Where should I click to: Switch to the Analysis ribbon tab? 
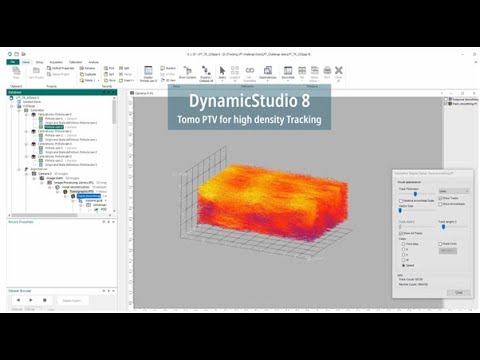coord(93,62)
